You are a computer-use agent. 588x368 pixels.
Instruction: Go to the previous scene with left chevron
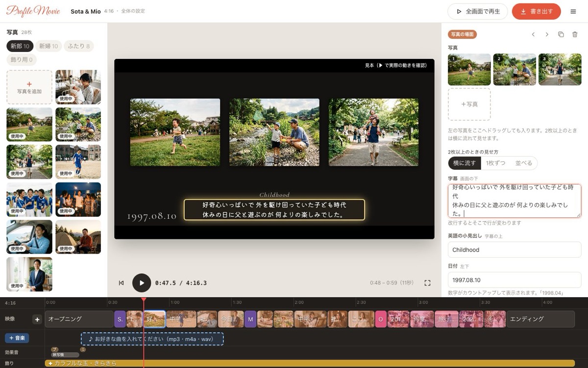pos(533,34)
